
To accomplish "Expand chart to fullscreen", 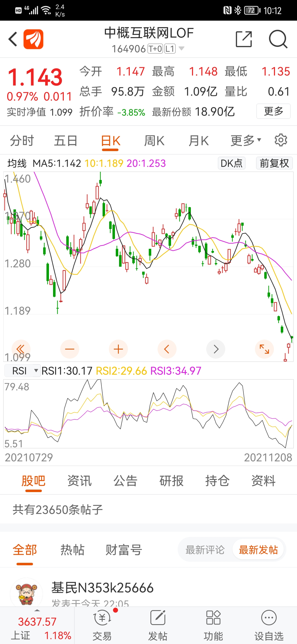I will click(x=264, y=349).
